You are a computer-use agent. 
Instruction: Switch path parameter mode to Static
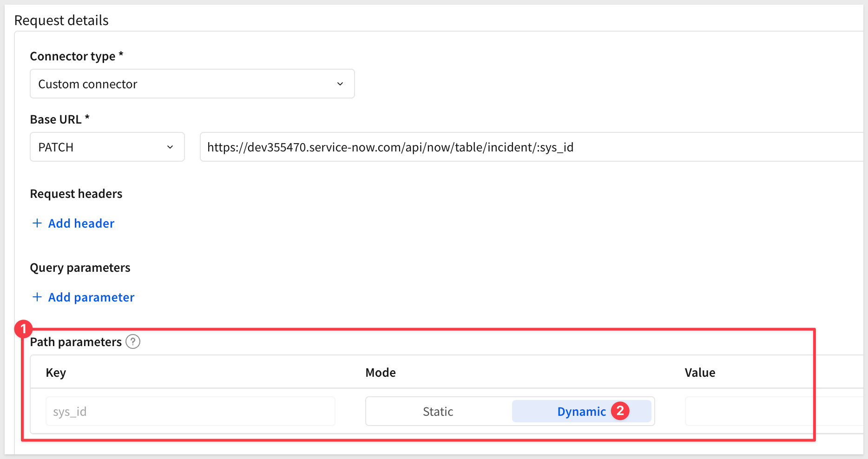438,412
